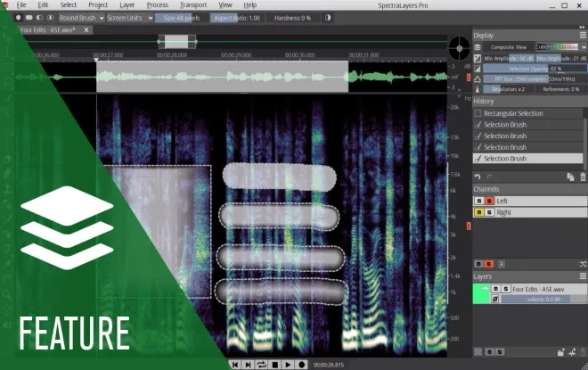This screenshot has height=370, width=588.
Task: Mute the Right channel
Action: [x=479, y=212]
